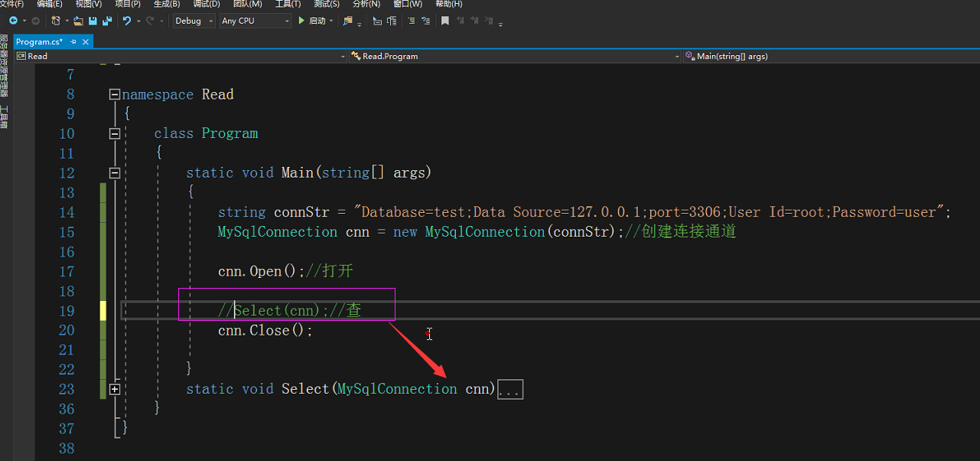Click 'cnn.Open()' on line 17
The width and height of the screenshot is (980, 461).
[259, 271]
